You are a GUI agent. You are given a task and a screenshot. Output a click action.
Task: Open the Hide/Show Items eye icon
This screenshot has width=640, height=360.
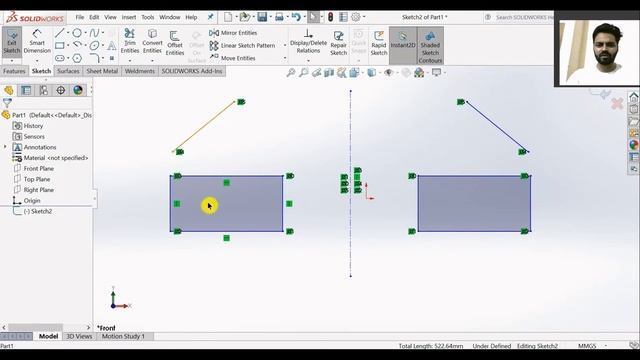389,73
